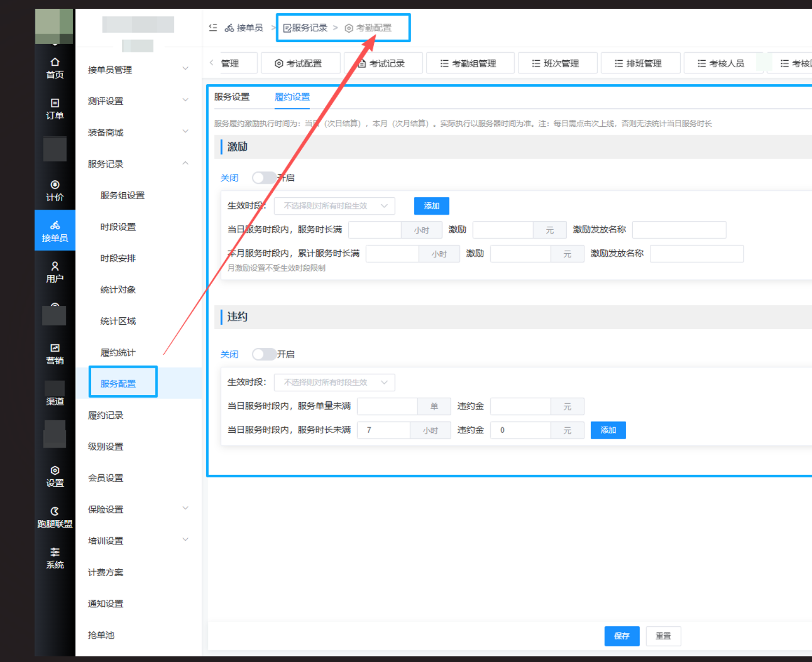Open 排班管理 tab
The image size is (812, 662).
(640, 63)
